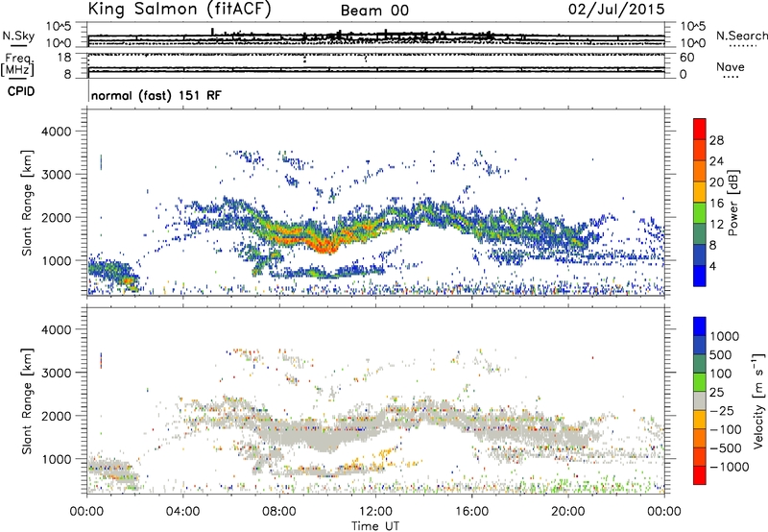Image resolution: width=768 pixels, height=532 pixels.
Task: Click the 'Time UT' axis label
Action: tap(375, 526)
